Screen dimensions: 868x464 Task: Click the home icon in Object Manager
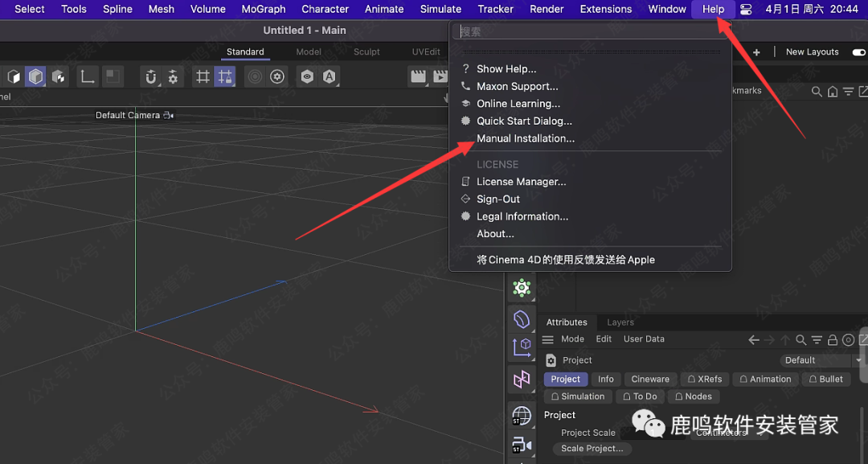833,92
